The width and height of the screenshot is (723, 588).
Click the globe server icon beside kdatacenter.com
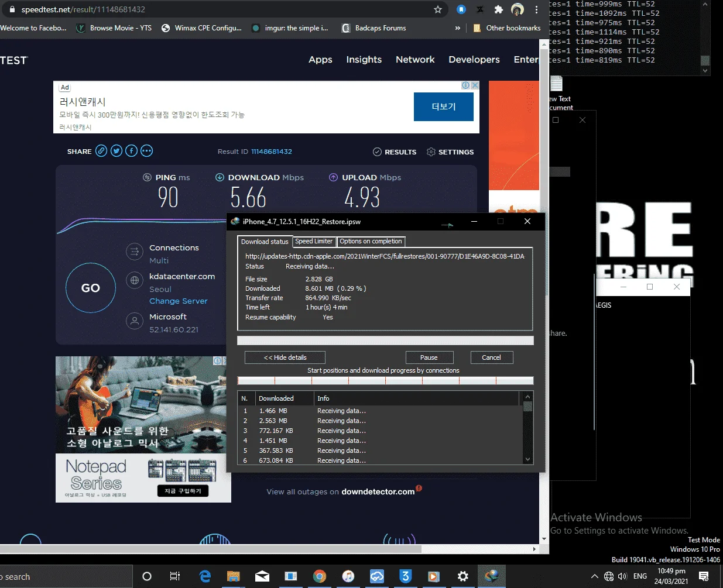click(x=135, y=280)
